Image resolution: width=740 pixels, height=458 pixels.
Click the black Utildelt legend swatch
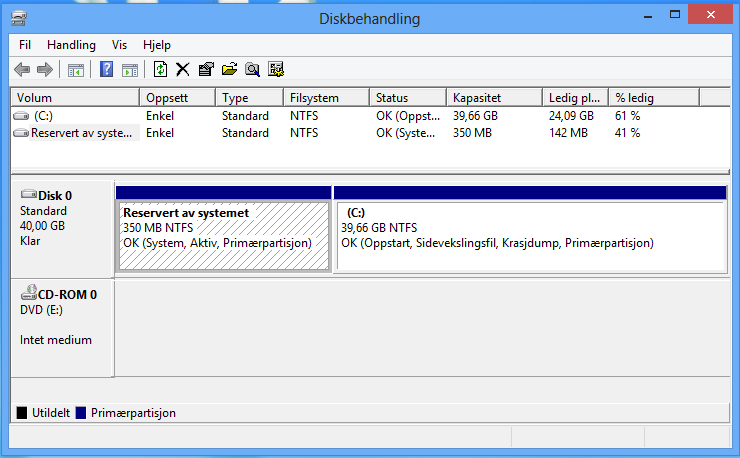[x=22, y=413]
